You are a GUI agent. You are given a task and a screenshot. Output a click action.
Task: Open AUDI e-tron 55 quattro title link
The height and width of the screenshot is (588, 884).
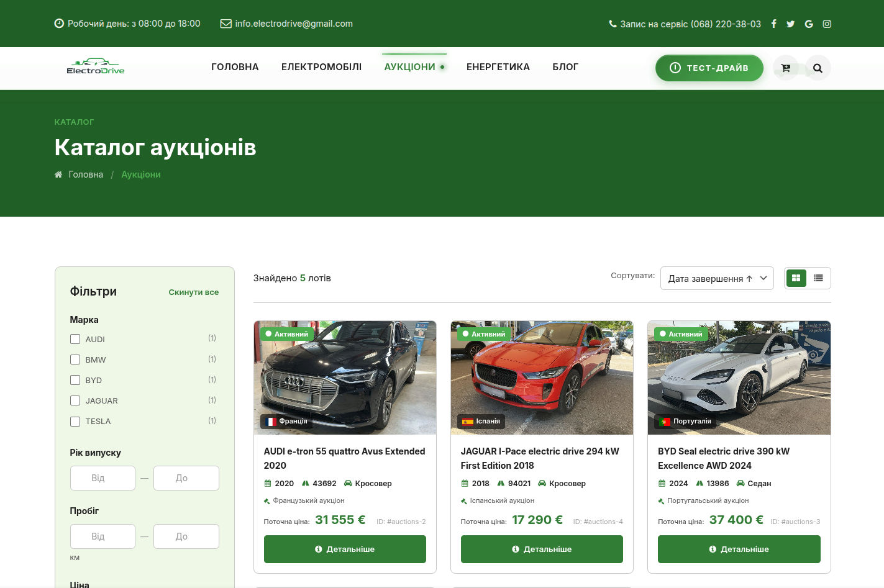(x=345, y=458)
